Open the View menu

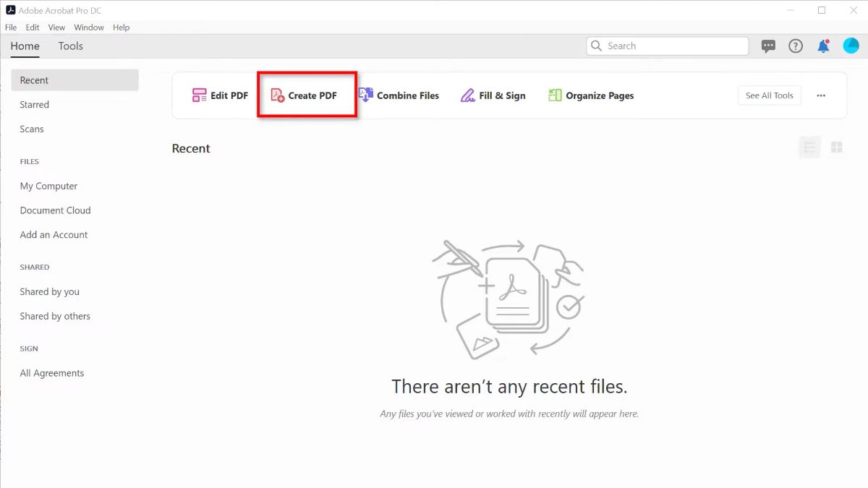coord(56,27)
